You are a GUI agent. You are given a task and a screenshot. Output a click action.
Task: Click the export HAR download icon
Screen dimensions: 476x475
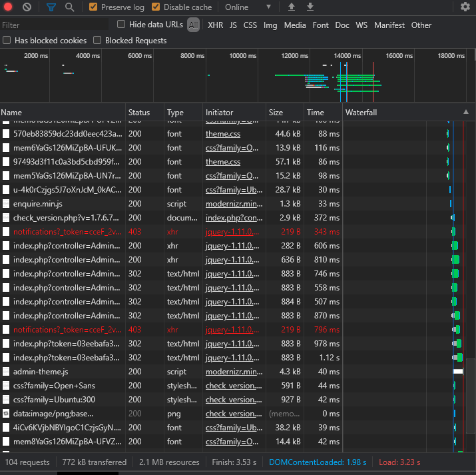click(x=310, y=7)
